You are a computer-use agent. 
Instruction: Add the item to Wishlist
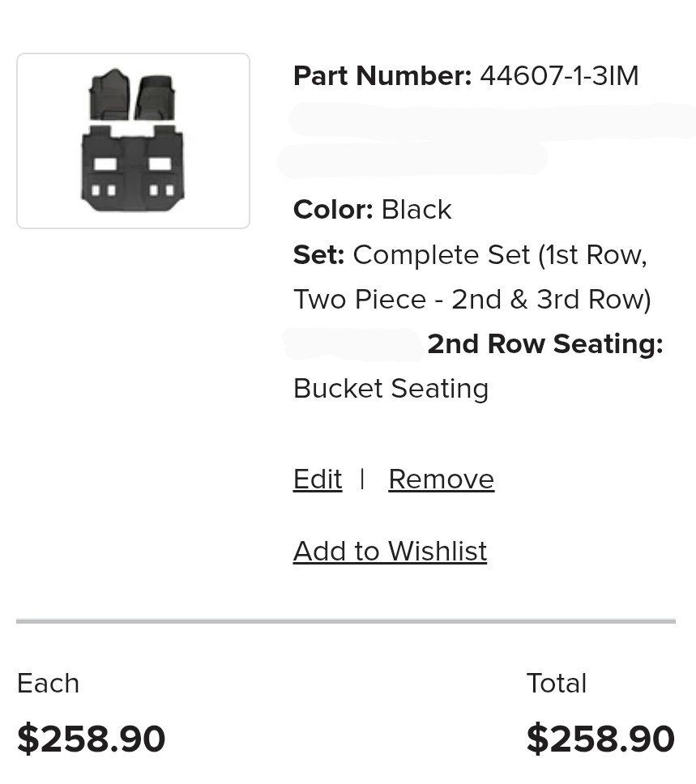tap(390, 552)
